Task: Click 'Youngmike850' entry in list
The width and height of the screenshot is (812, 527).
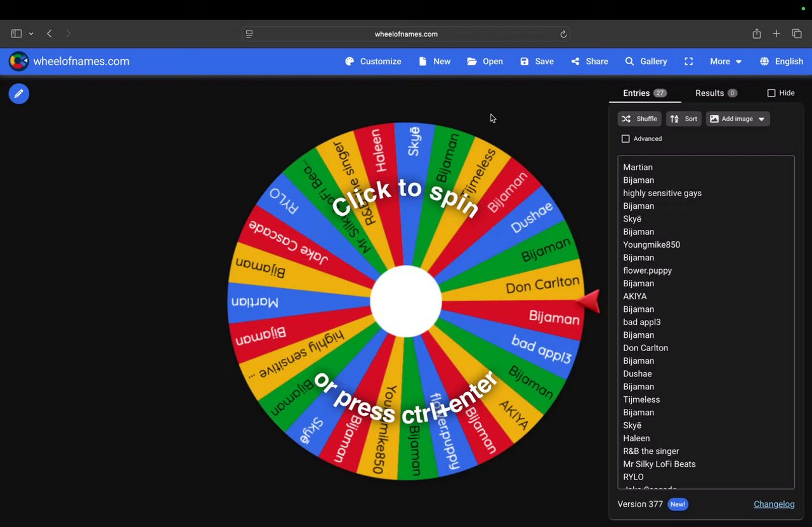Action: click(x=652, y=244)
